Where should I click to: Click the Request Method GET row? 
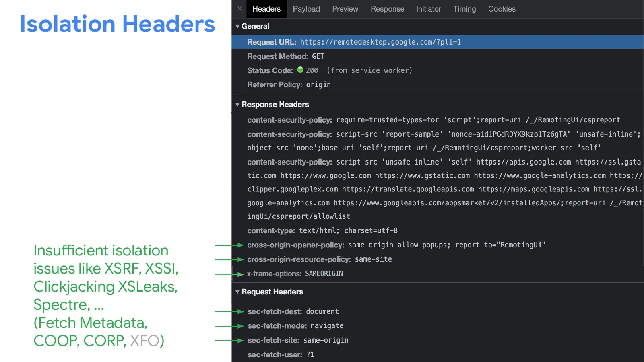(x=438, y=56)
